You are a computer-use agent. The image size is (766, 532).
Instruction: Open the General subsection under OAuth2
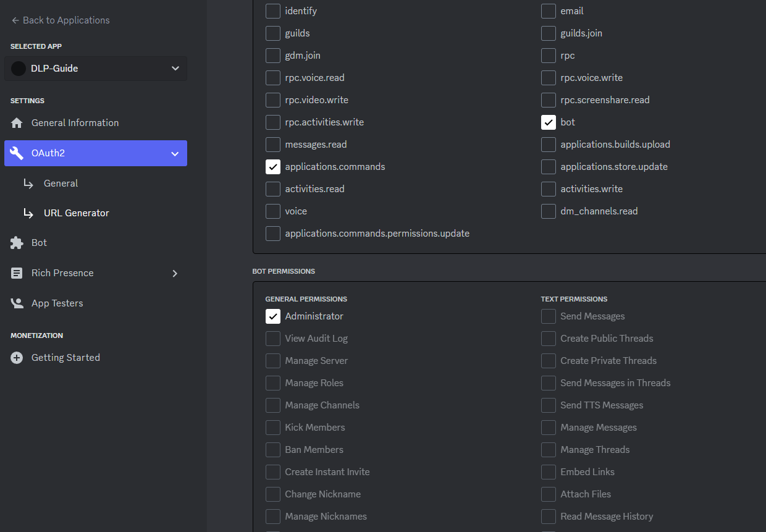point(61,184)
